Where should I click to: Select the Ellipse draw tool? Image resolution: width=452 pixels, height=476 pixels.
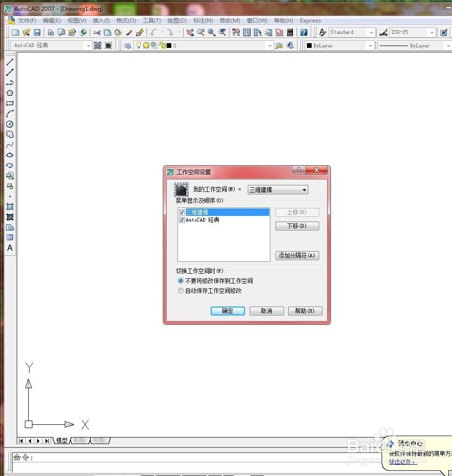(10, 155)
